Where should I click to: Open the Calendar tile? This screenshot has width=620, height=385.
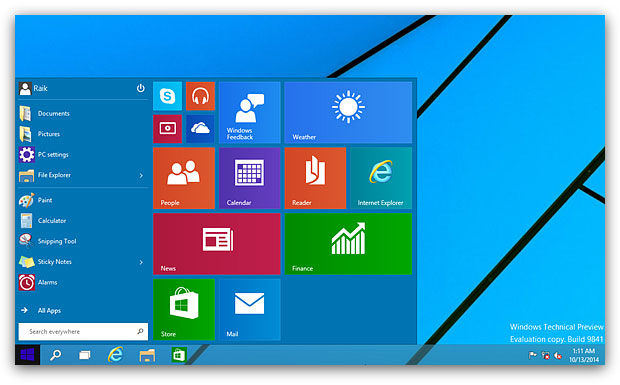click(x=250, y=178)
